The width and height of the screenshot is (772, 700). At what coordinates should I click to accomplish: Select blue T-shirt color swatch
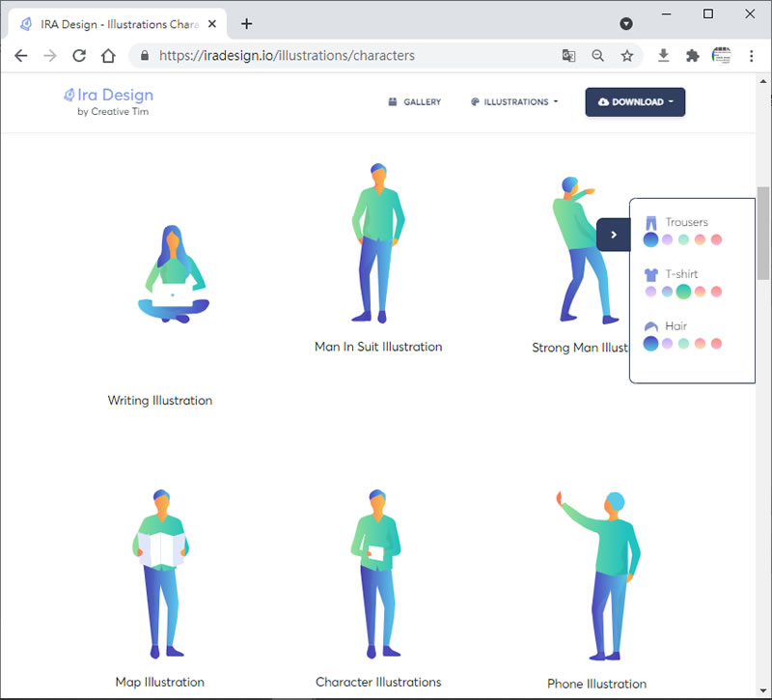click(667, 292)
